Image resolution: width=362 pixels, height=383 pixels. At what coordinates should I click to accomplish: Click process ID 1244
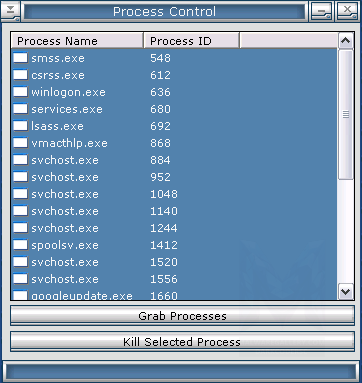click(x=164, y=228)
